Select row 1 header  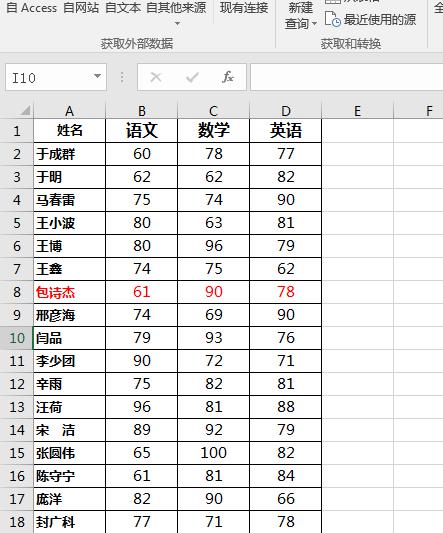click(17, 131)
